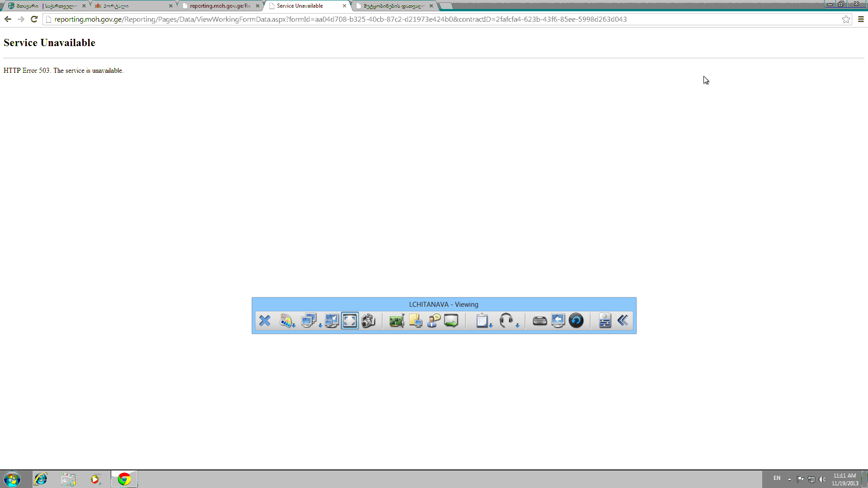
Task: Click the scale-to-fit screen icon
Action: pyautogui.click(x=331, y=321)
